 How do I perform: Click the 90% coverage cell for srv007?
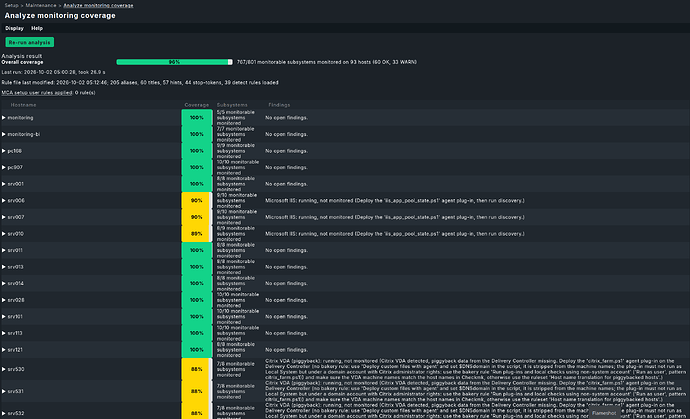pyautogui.click(x=197, y=217)
